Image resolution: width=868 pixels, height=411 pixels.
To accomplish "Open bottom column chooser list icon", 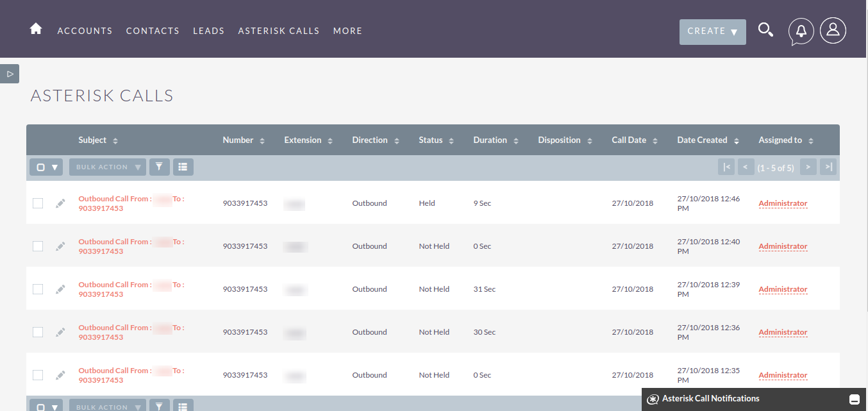I will click(x=183, y=405).
